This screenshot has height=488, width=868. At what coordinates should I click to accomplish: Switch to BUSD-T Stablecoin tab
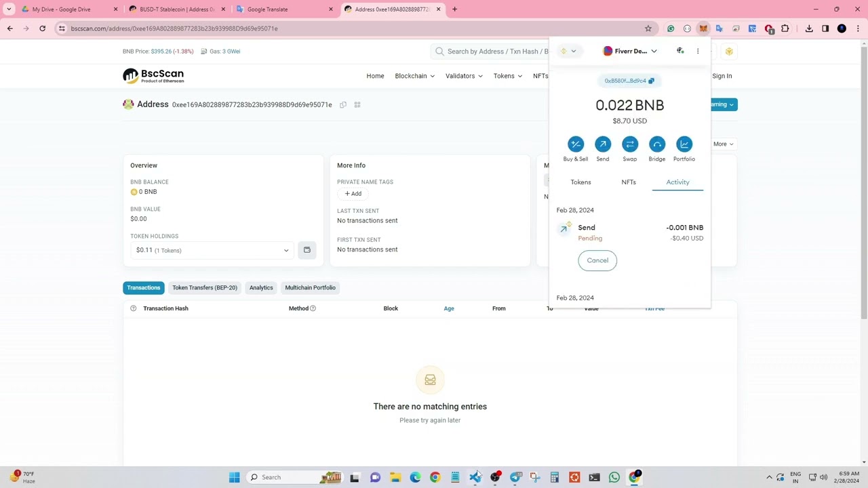[x=178, y=9]
